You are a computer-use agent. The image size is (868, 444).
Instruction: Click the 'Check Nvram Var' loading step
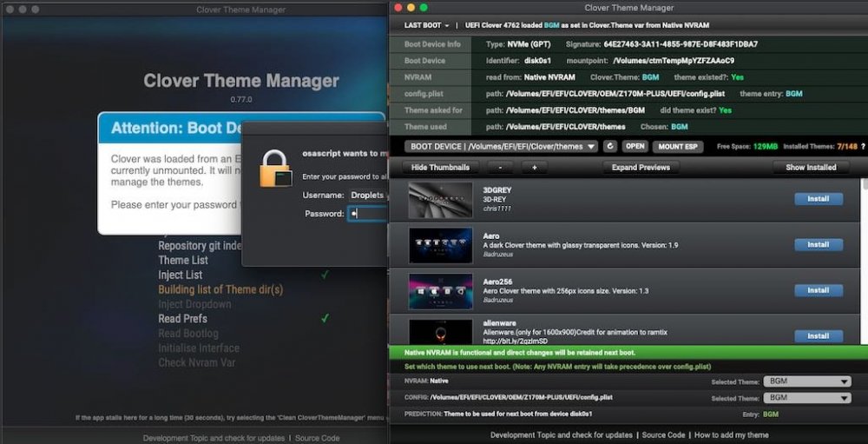[x=196, y=362]
